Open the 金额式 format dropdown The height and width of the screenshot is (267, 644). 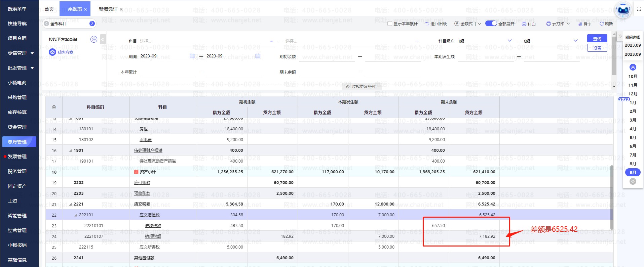479,24
